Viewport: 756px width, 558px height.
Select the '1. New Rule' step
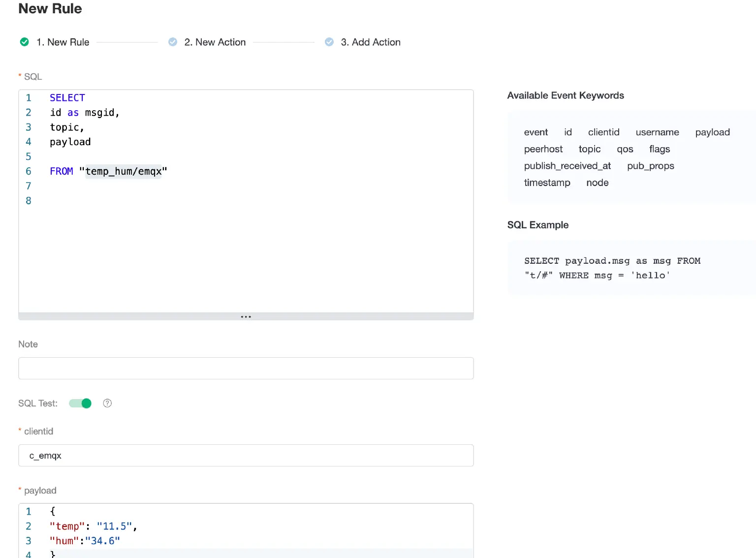(63, 42)
